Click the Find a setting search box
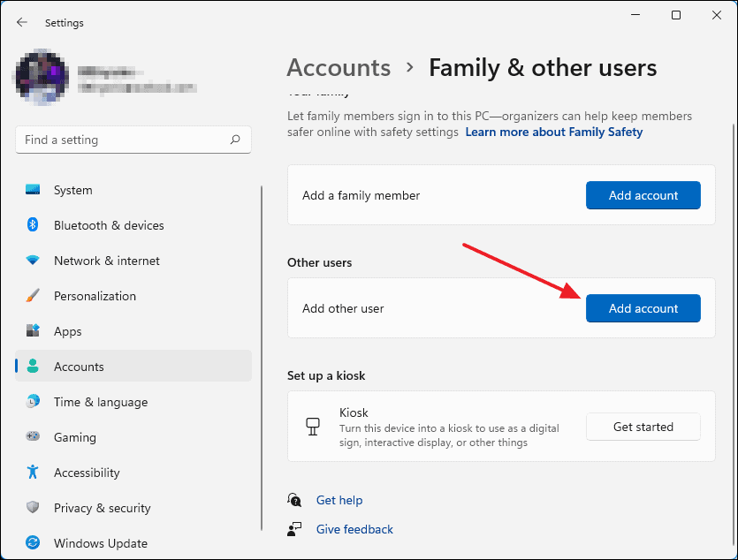This screenshot has width=738, height=560. click(133, 140)
